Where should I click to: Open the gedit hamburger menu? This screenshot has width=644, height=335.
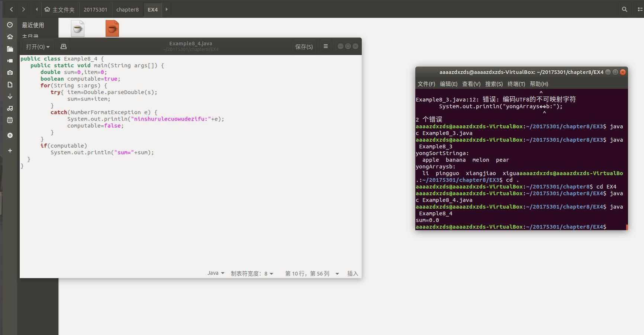[326, 46]
